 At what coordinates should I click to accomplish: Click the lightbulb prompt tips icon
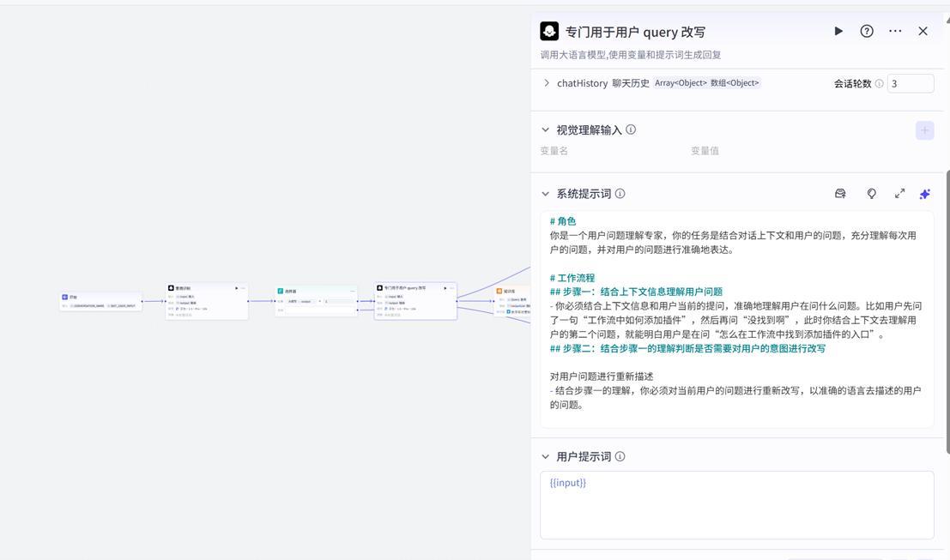pyautogui.click(x=871, y=194)
